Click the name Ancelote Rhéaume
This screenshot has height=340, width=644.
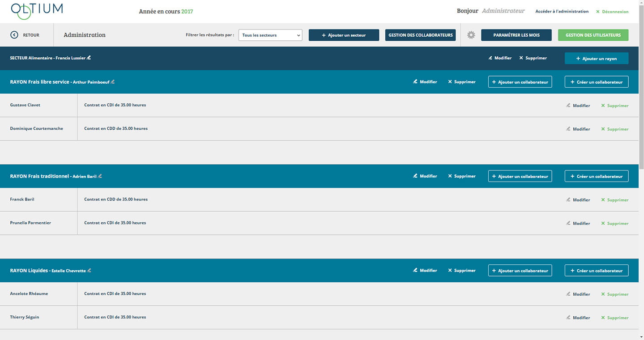[x=29, y=293]
